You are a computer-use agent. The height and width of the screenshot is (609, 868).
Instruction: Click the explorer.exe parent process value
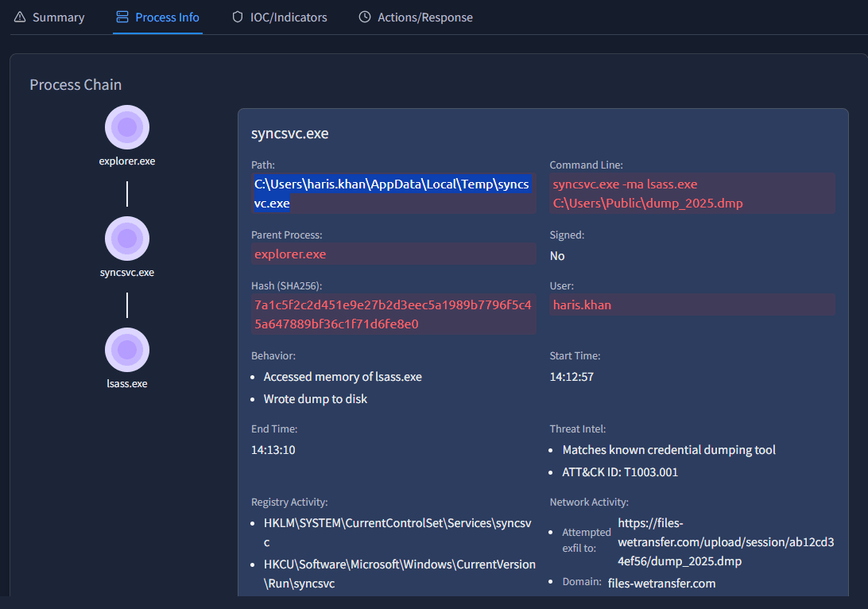pyautogui.click(x=290, y=254)
